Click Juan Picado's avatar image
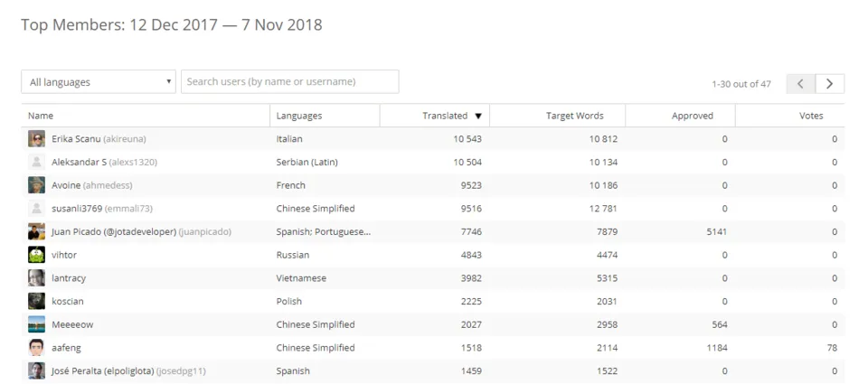The image size is (868, 384). coord(36,231)
